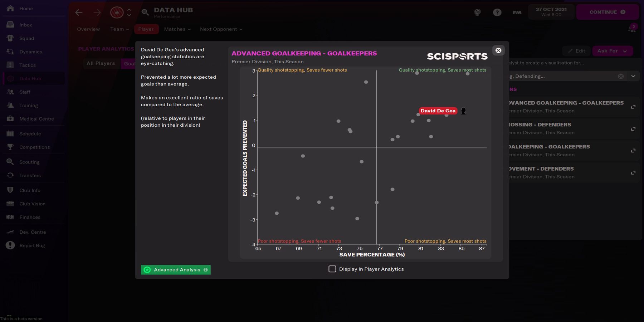The height and width of the screenshot is (322, 644).
Task: Open the Dynamics sidebar icon
Action: (x=10, y=52)
